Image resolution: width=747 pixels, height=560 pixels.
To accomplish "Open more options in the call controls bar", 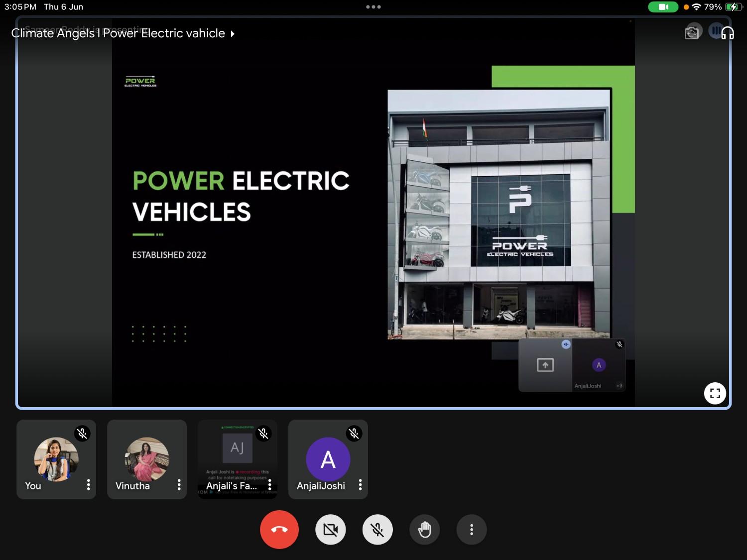I will pyautogui.click(x=472, y=530).
